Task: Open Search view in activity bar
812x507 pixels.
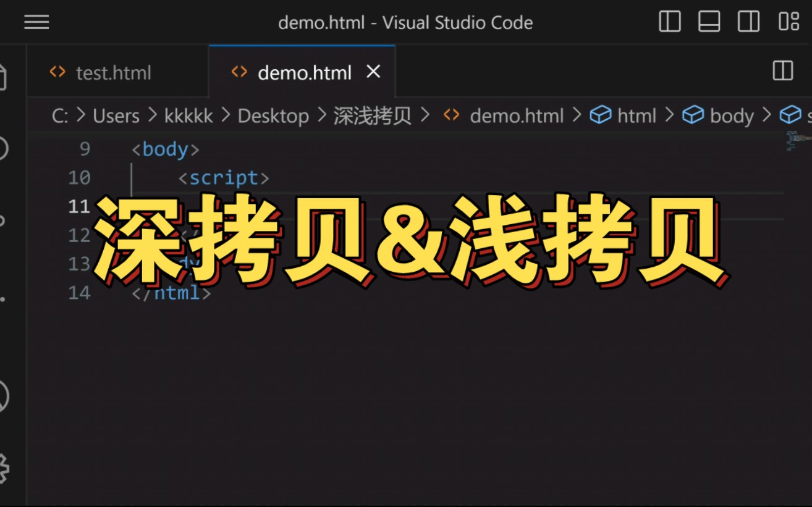Action: point(2,148)
